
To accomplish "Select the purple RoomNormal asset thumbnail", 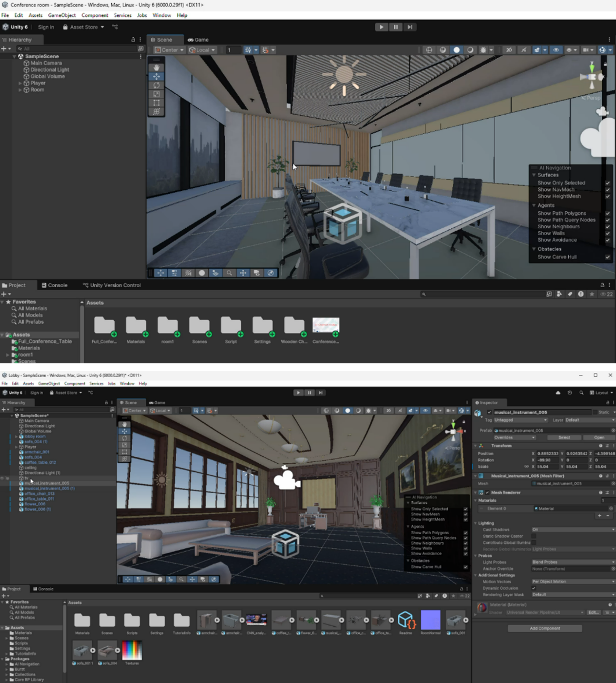I will click(x=430, y=621).
